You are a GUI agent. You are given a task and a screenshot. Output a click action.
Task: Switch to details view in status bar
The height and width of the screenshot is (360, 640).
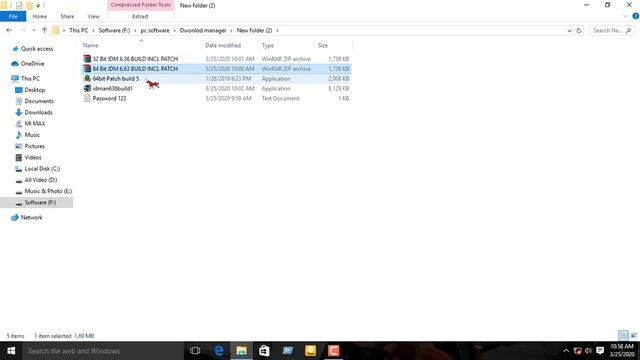(623, 336)
